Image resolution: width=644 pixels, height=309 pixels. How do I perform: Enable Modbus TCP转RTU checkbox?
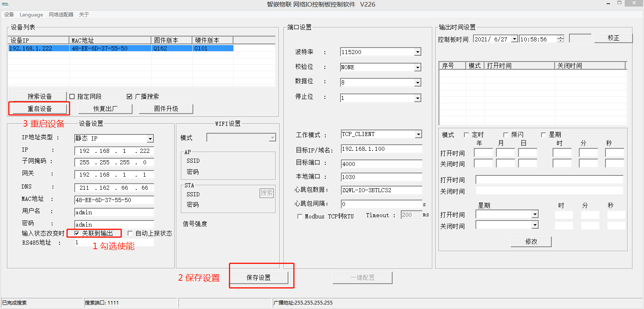(x=300, y=216)
